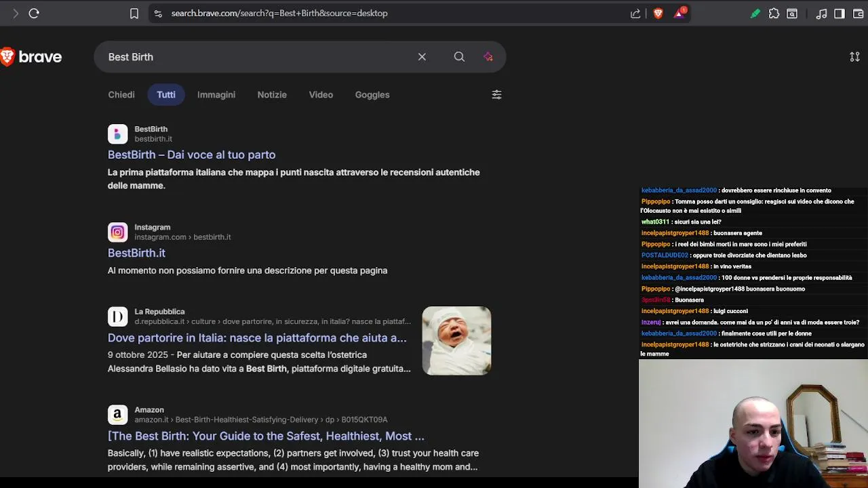Click the "9 ottobre 2025" date text
The image size is (868, 488).
point(138,354)
